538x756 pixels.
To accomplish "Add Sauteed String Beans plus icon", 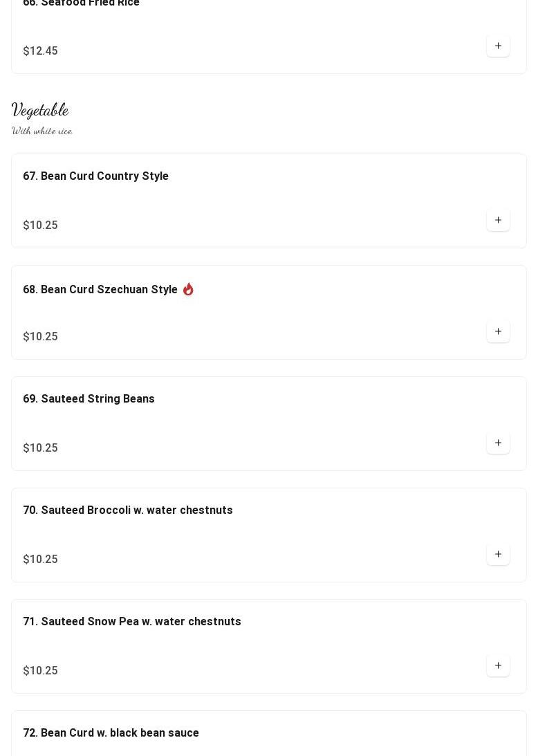I will point(498,443).
